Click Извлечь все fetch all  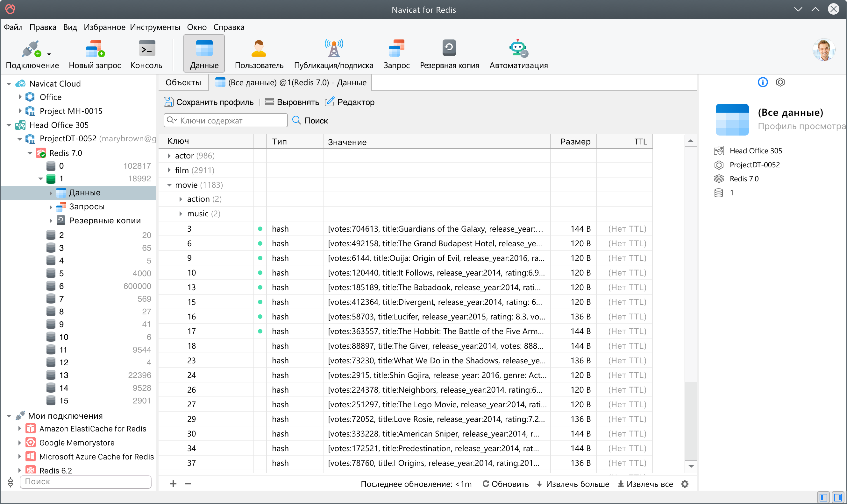(645, 484)
